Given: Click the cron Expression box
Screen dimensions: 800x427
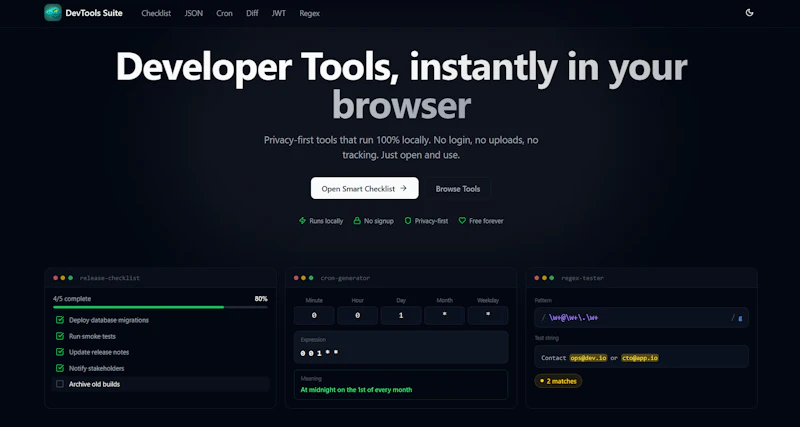Looking at the screenshot, I should tap(401, 347).
